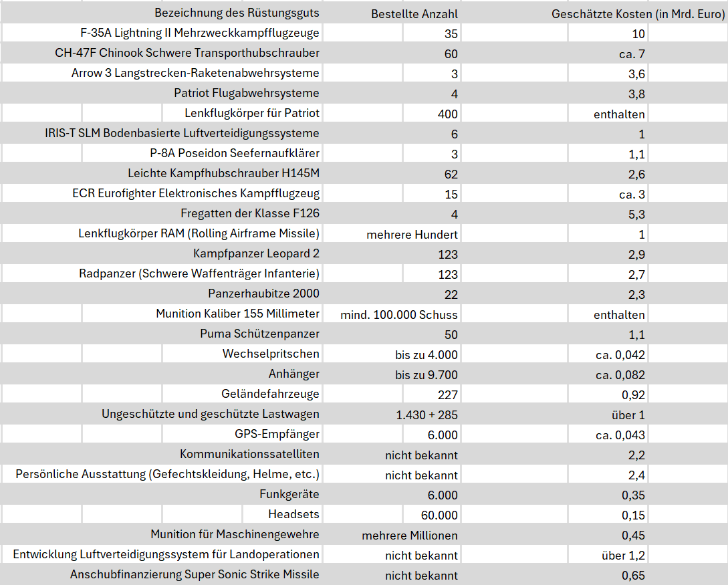Click 'ECR Eurofighter Elektronisches Kampfflugzeug' cell
Screen dimensions: 728x585
[x=196, y=193]
